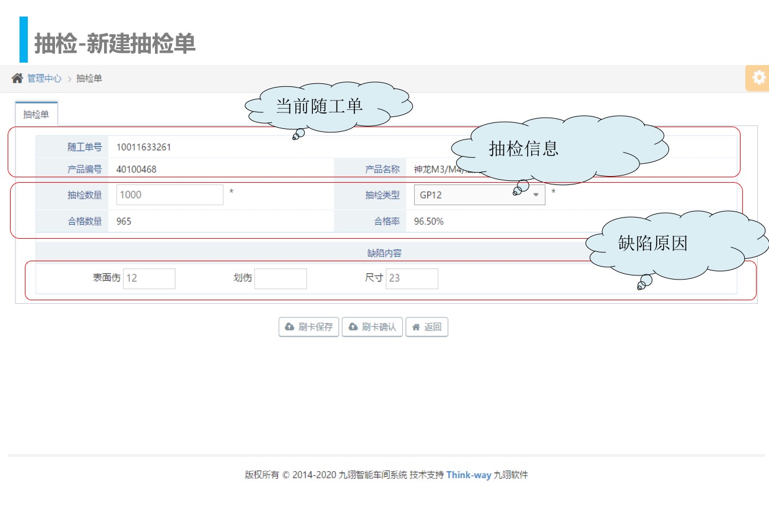Click the 缺陷内容 section header
This screenshot has width=769, height=532.
point(384,253)
